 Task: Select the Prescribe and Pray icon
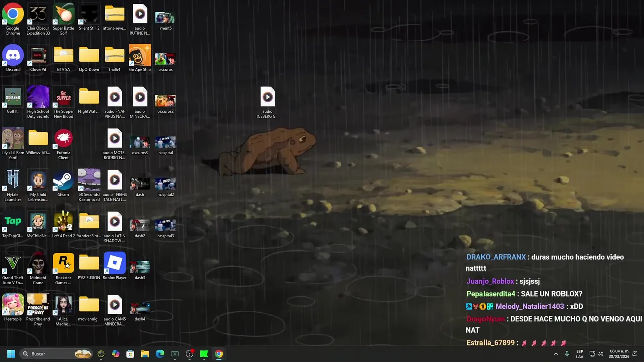pos(38,311)
